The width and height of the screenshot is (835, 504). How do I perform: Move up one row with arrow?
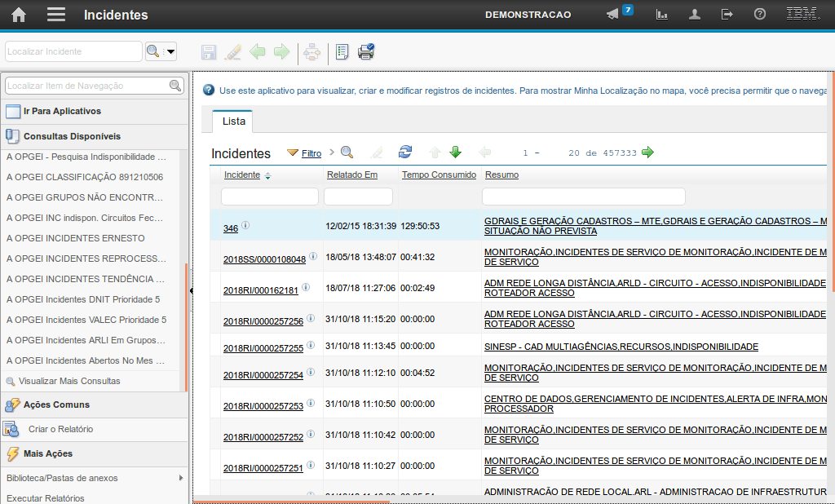tap(435, 153)
